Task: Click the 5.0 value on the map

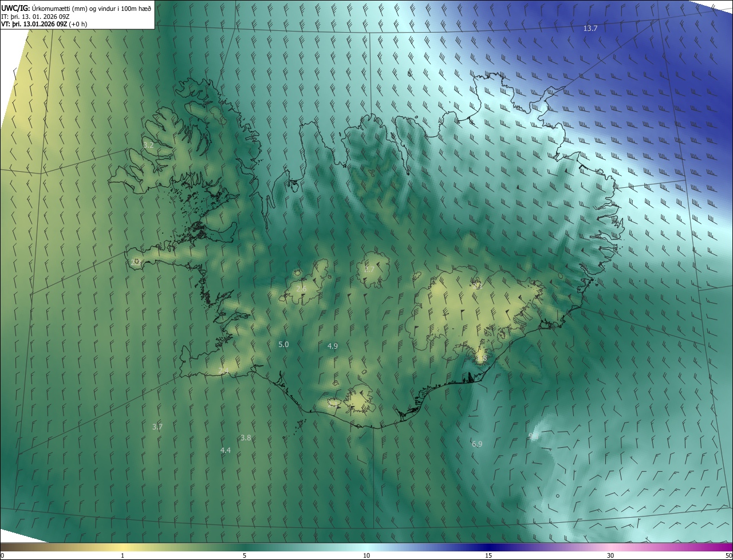Action: 283,344
